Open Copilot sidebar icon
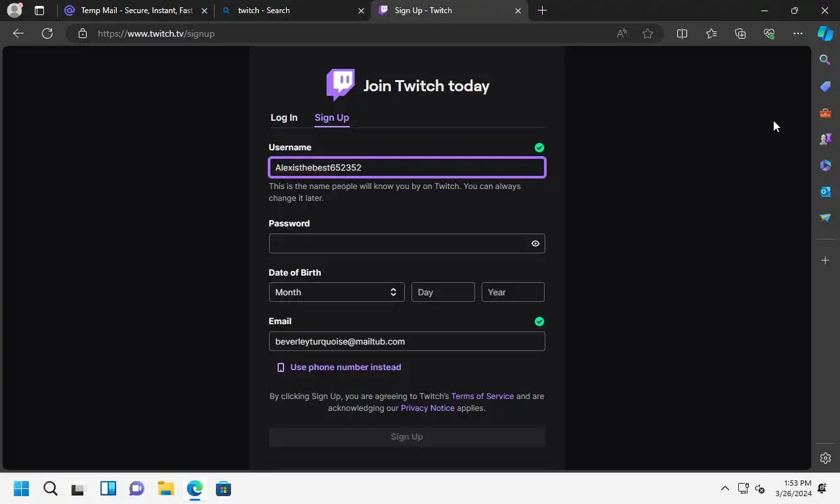 click(x=826, y=33)
